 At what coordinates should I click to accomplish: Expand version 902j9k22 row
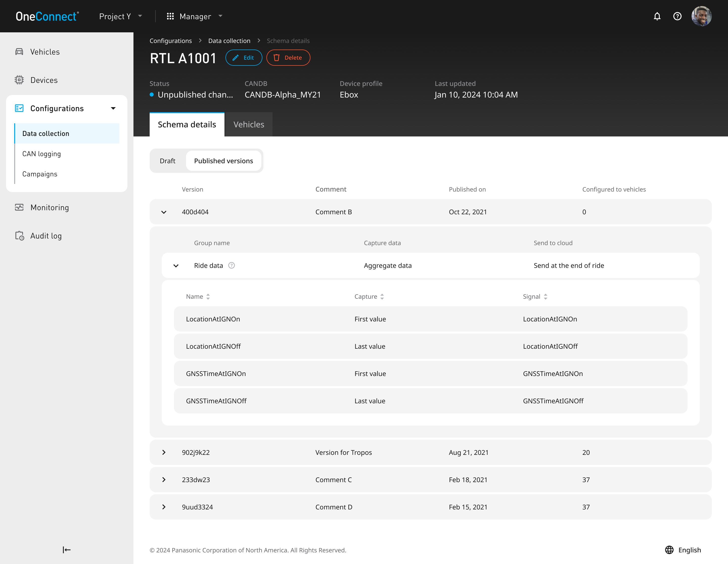coord(164,452)
